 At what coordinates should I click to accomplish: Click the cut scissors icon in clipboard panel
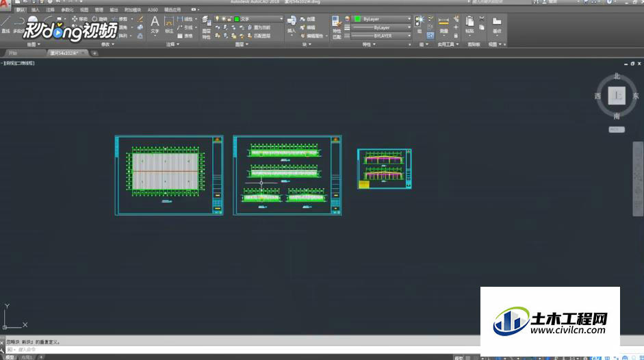(x=482, y=19)
